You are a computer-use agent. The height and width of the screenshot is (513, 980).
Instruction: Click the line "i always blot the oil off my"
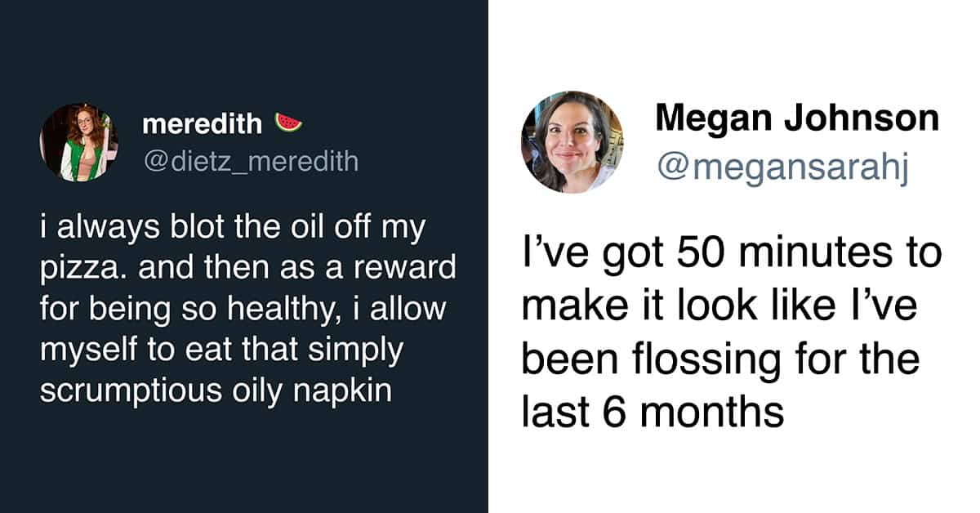(x=232, y=229)
